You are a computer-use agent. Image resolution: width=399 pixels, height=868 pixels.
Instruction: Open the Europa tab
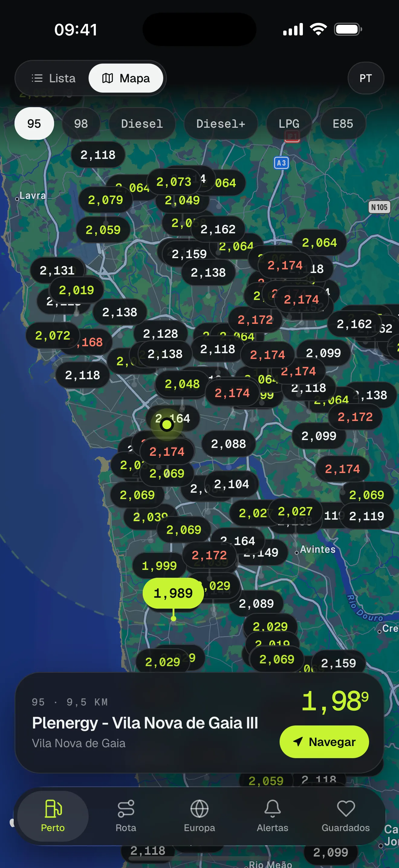199,816
